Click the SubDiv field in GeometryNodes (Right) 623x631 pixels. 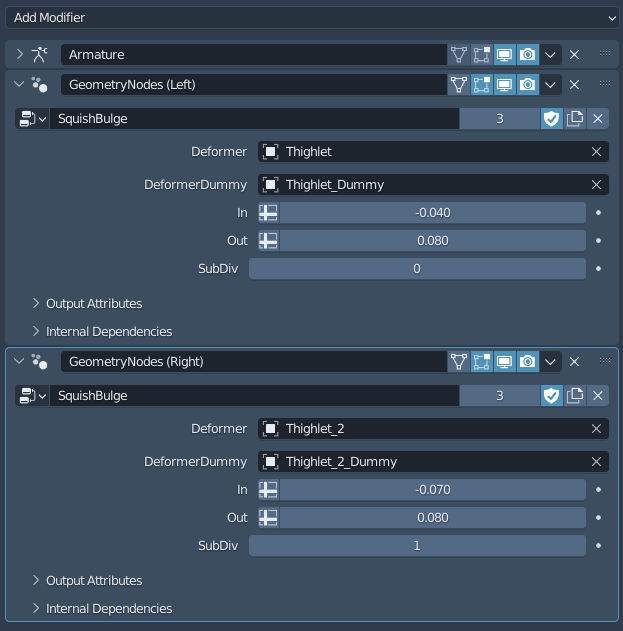(x=417, y=545)
